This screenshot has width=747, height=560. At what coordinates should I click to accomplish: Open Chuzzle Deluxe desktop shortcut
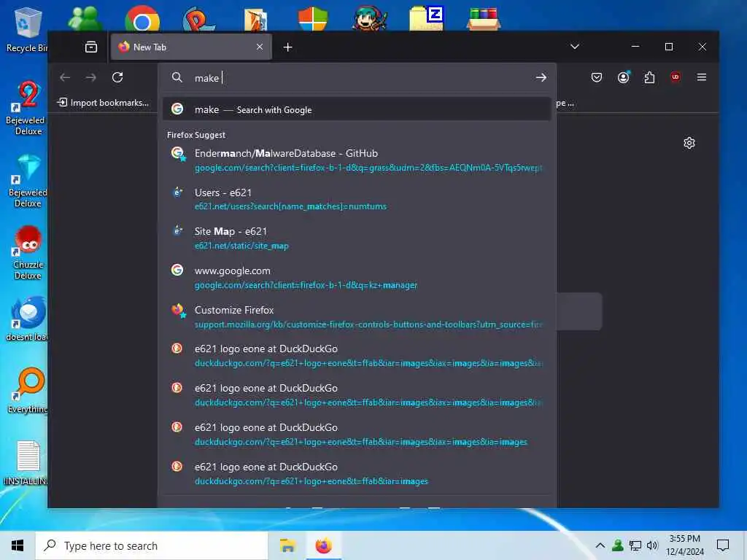[27, 253]
